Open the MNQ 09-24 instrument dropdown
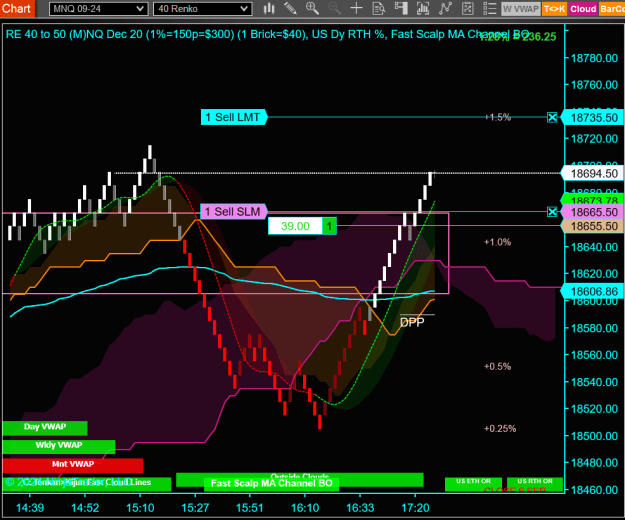Image resolution: width=625 pixels, height=520 pixels. [x=98, y=9]
